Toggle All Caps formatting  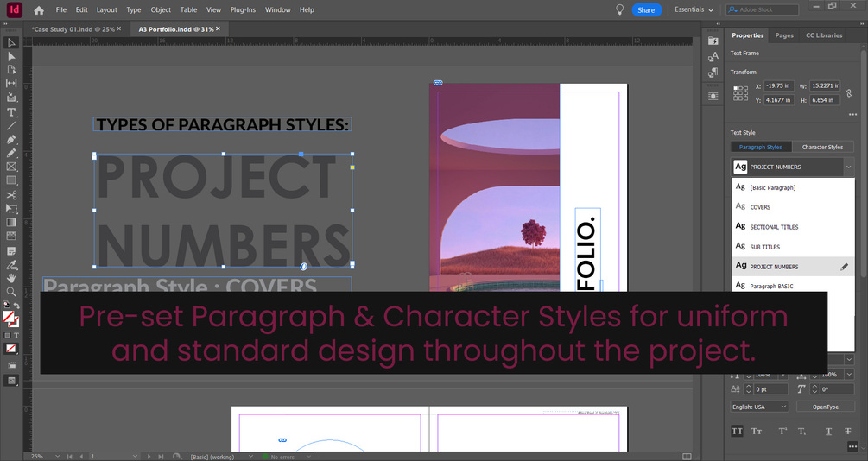click(x=737, y=431)
